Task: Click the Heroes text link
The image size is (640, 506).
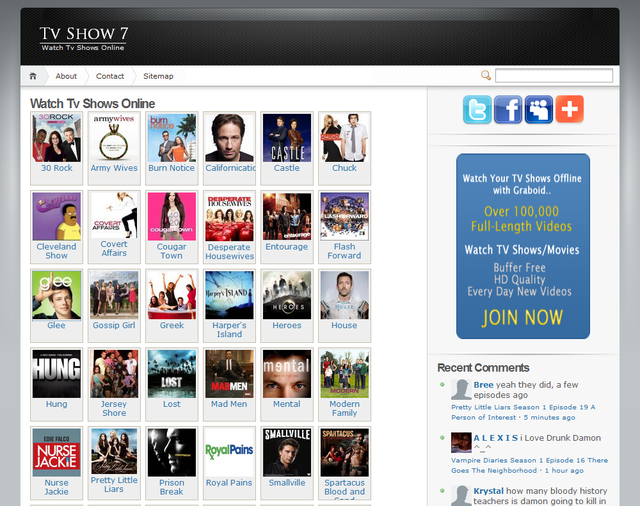Action: [287, 325]
